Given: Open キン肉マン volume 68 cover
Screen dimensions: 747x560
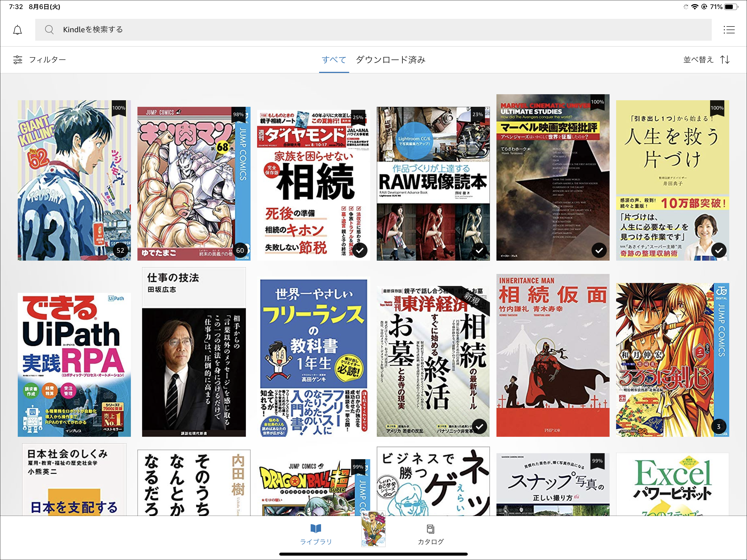Looking at the screenshot, I should (194, 184).
